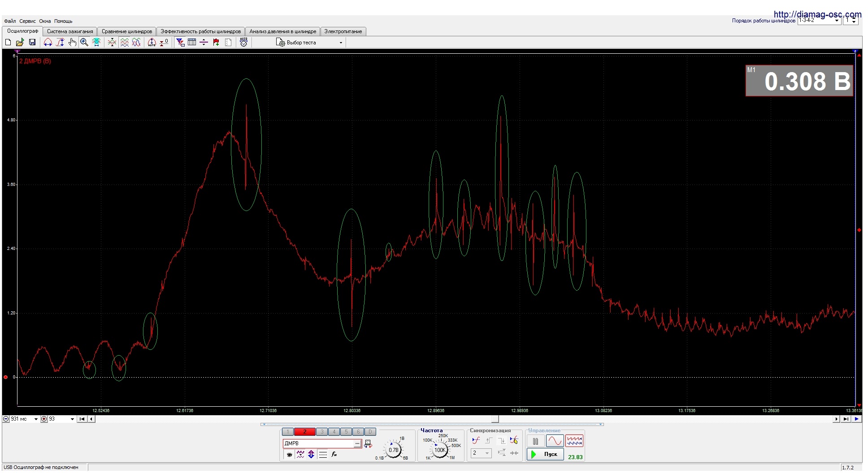Viewport: 868px width, 473px height.
Task: Click the stacked waveforms display icon
Action: click(124, 42)
